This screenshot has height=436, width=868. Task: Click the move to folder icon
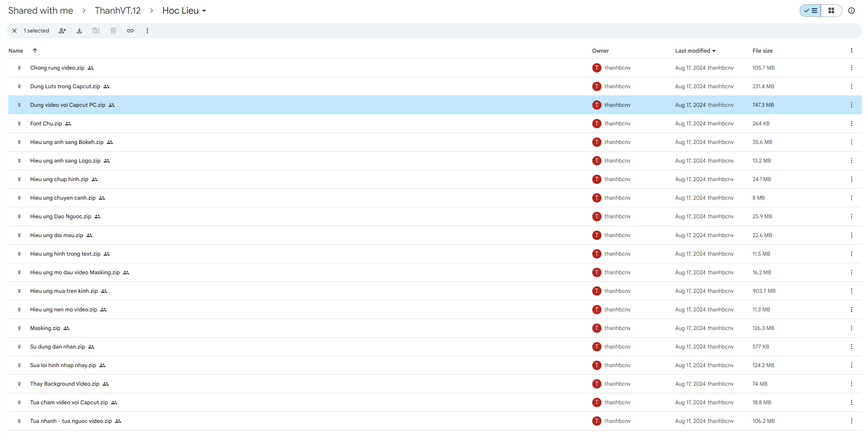click(x=96, y=31)
